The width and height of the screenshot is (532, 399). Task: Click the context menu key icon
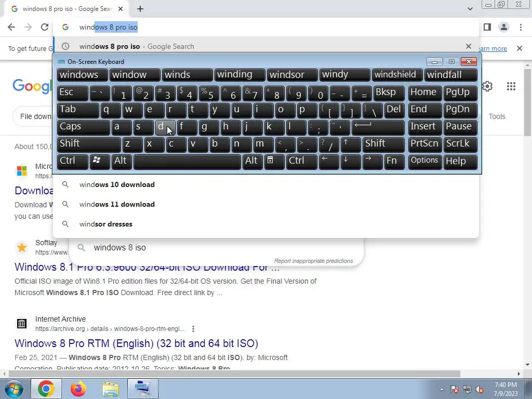tap(274, 162)
